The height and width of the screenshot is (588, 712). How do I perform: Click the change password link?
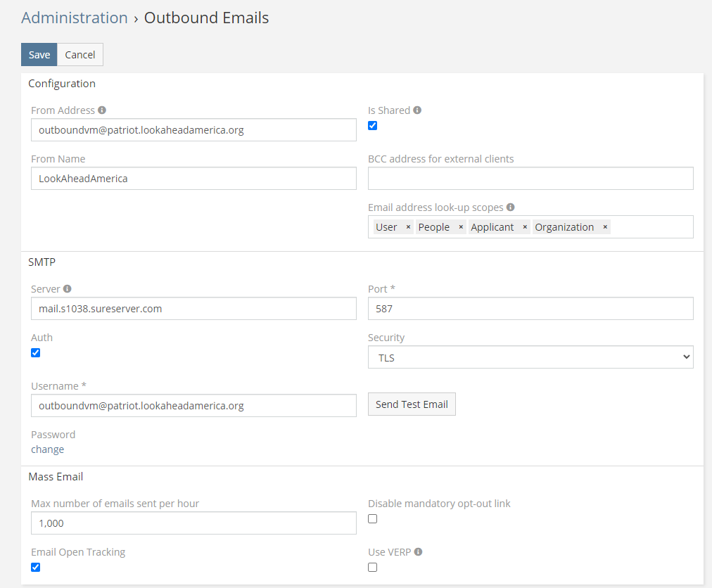pos(48,449)
